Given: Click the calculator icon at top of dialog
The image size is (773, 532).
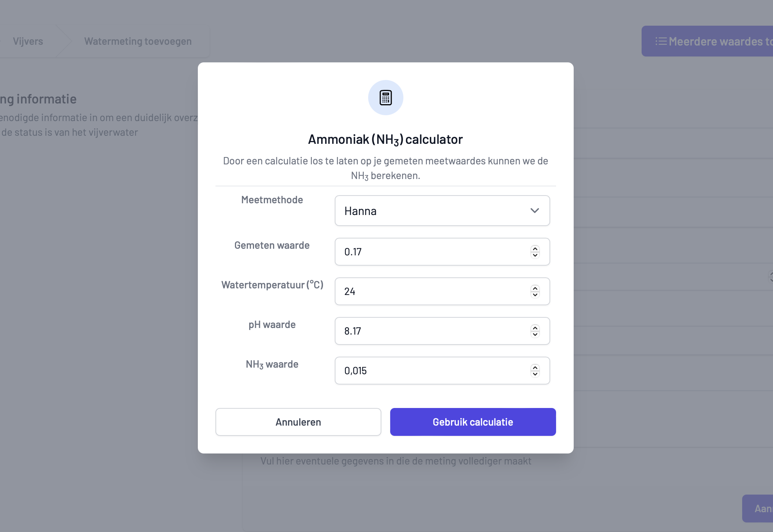Looking at the screenshot, I should (385, 98).
